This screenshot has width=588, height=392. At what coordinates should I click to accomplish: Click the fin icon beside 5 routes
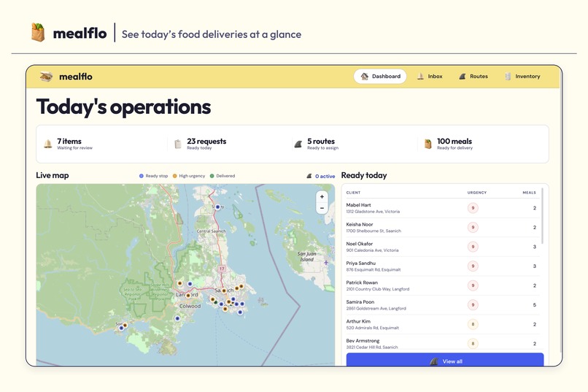click(x=298, y=144)
